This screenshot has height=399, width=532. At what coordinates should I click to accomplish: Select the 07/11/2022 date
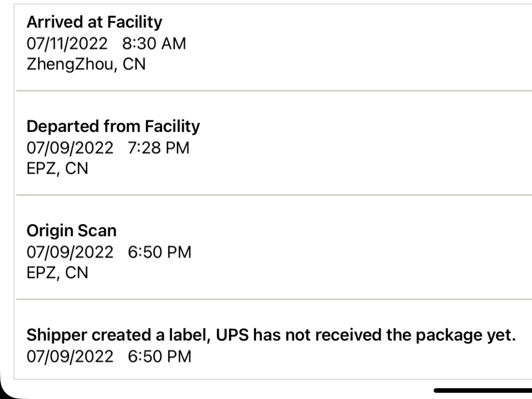[67, 44]
